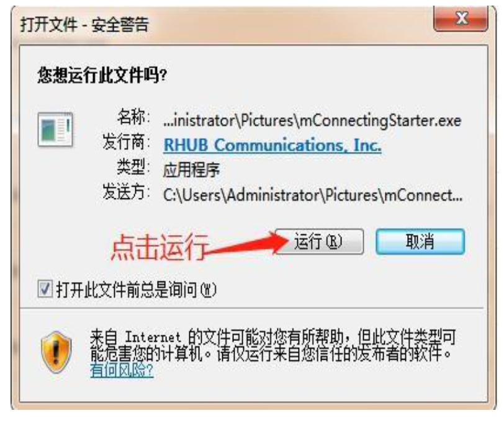Click the 打开此文件前总是询问(W) label text
504x421 pixels.
137,290
